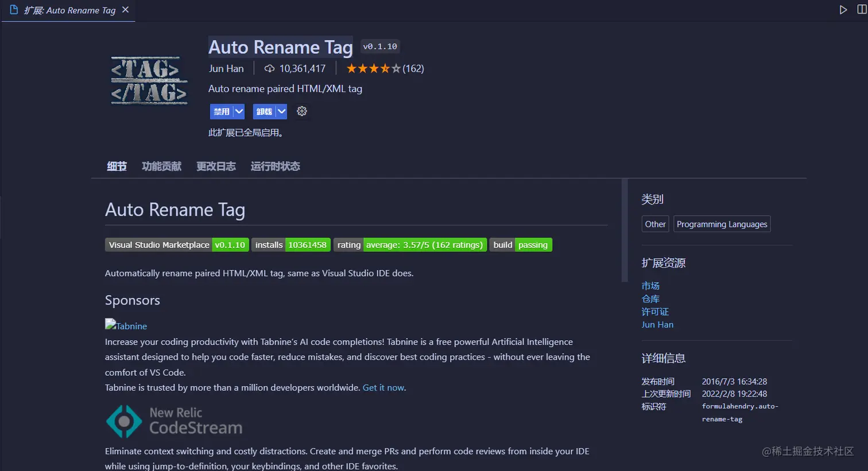Click the extension title Auto Rename Tag in the header
The width and height of the screenshot is (868, 471).
point(281,47)
